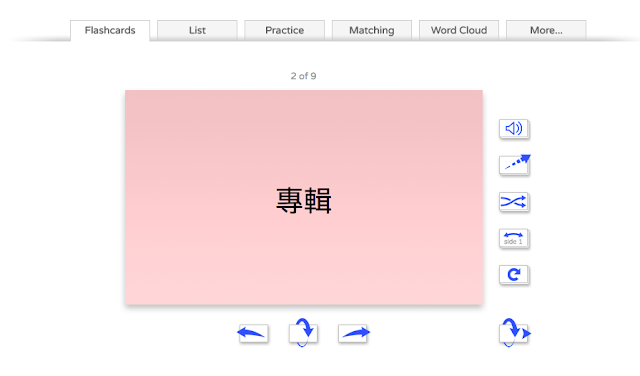Shuffle the flashcards
This screenshot has width=640, height=376.
click(x=514, y=202)
